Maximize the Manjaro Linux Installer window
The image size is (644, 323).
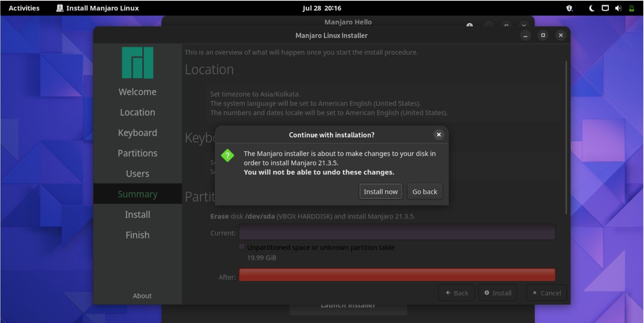(543, 35)
